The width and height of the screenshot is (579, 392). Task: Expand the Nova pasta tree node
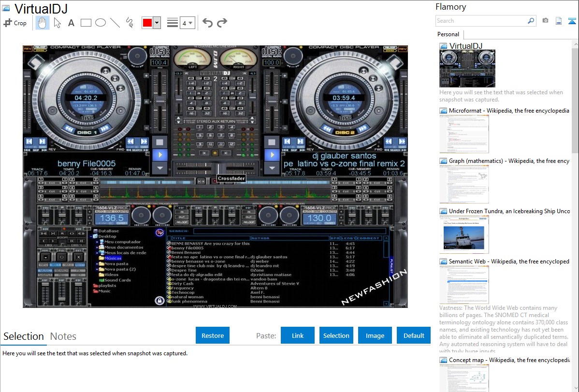[97, 264]
